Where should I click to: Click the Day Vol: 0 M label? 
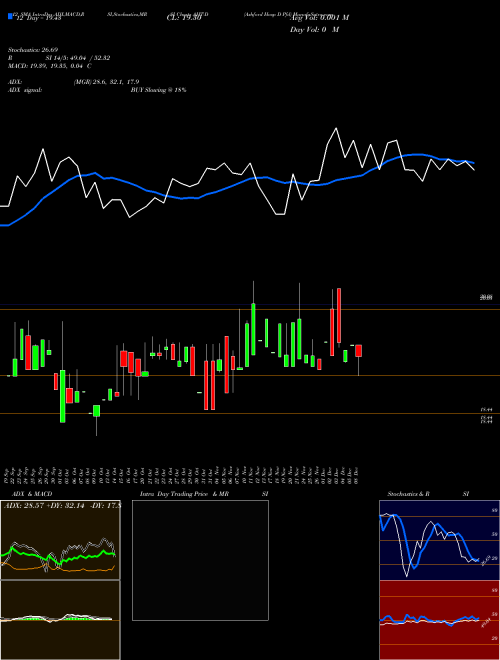point(314,30)
